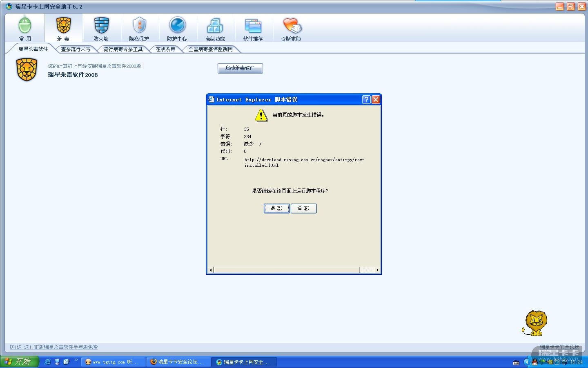588x368 pixels.
Task: Click the error message 缺少 ')'
Action: point(253,144)
